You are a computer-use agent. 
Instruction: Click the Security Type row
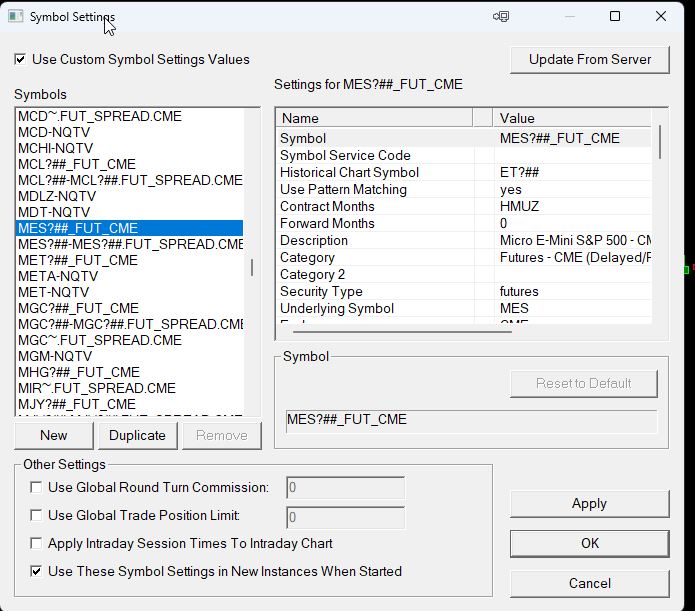pyautogui.click(x=464, y=291)
